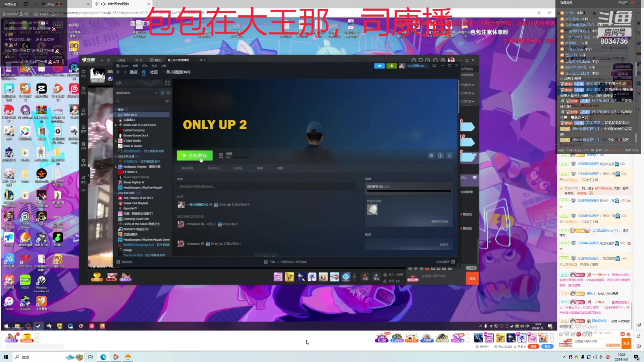Image resolution: width=644 pixels, height=362 pixels.
Task: Select HITMAN 3 in the library list
Action: coord(142,172)
